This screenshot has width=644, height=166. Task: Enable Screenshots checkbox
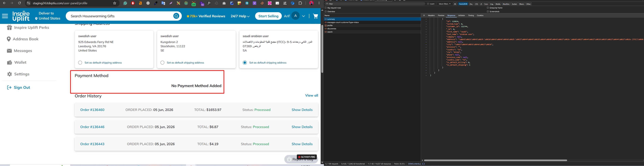pyautogui.click(x=488, y=12)
